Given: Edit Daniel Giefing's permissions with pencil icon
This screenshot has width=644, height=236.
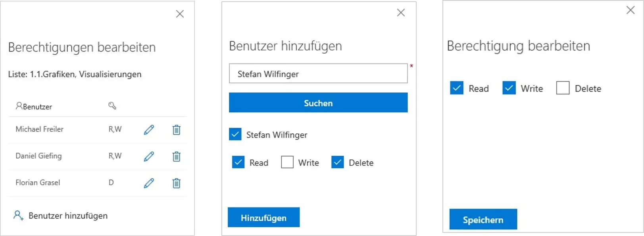Looking at the screenshot, I should [x=149, y=156].
